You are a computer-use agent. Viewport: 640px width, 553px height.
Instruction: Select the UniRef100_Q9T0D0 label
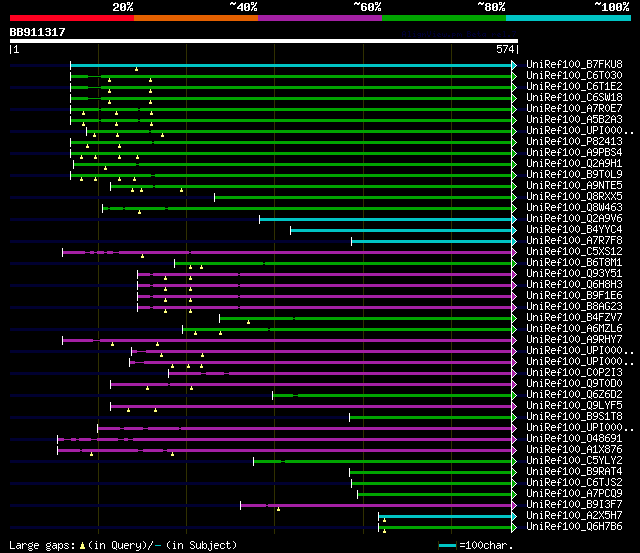[x=574, y=384]
